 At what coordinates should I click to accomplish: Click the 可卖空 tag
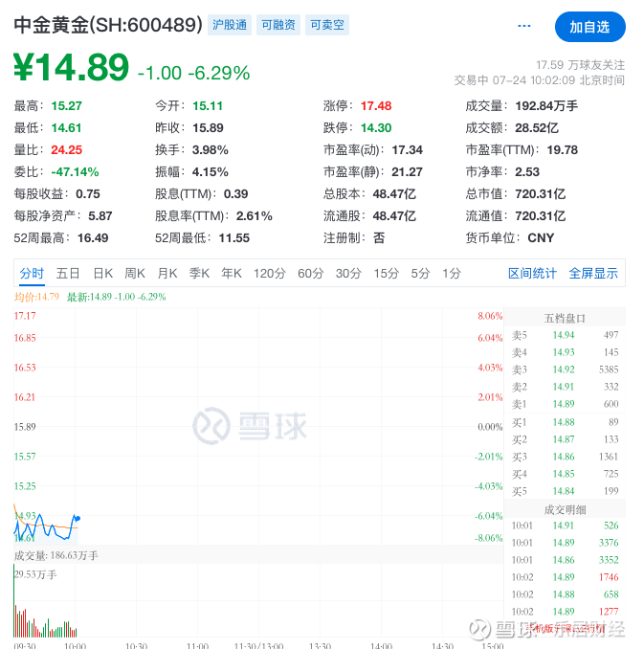[327, 25]
